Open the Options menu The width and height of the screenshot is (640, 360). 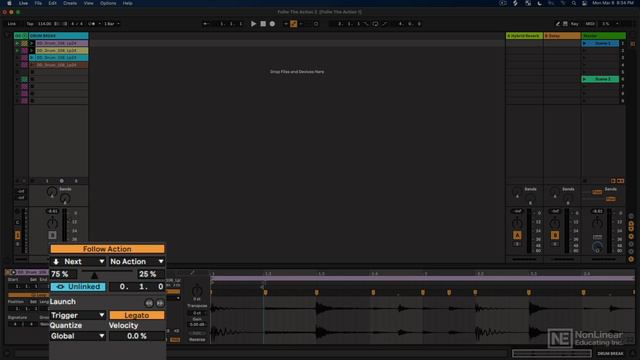click(x=108, y=3)
